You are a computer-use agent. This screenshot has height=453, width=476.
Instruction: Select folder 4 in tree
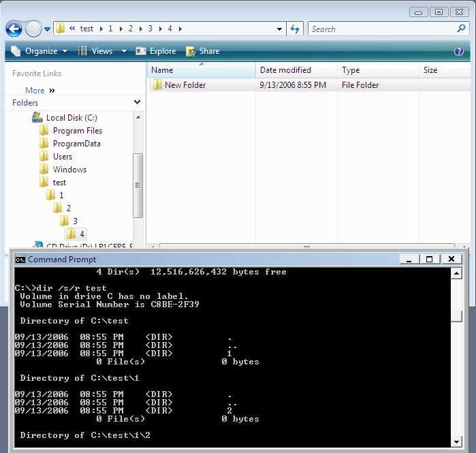pyautogui.click(x=76, y=234)
